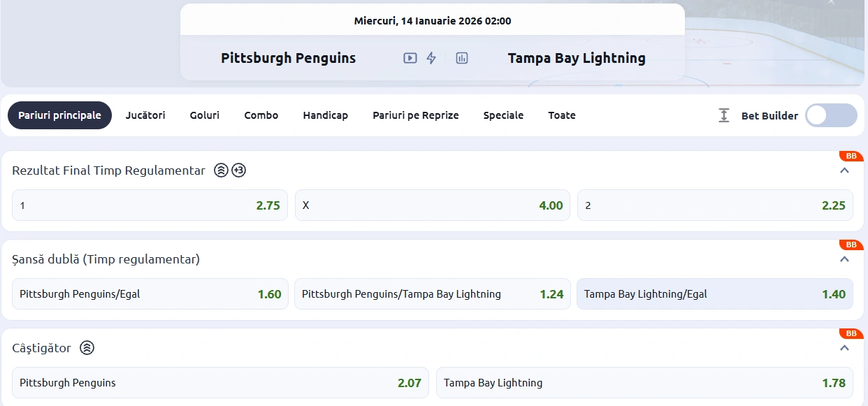This screenshot has height=406, width=868.
Task: Select odds 2.75 for Pittsburgh Penguins win
Action: coord(150,205)
